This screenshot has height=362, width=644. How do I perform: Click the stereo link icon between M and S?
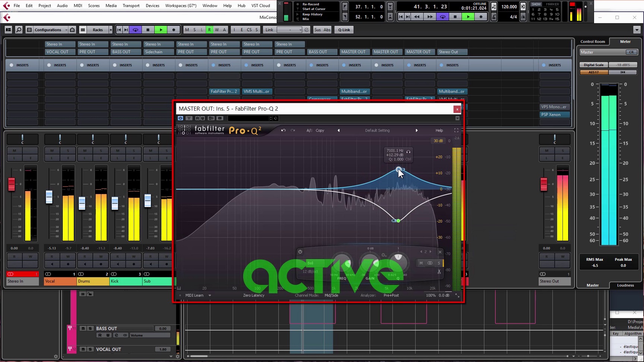[x=430, y=263]
